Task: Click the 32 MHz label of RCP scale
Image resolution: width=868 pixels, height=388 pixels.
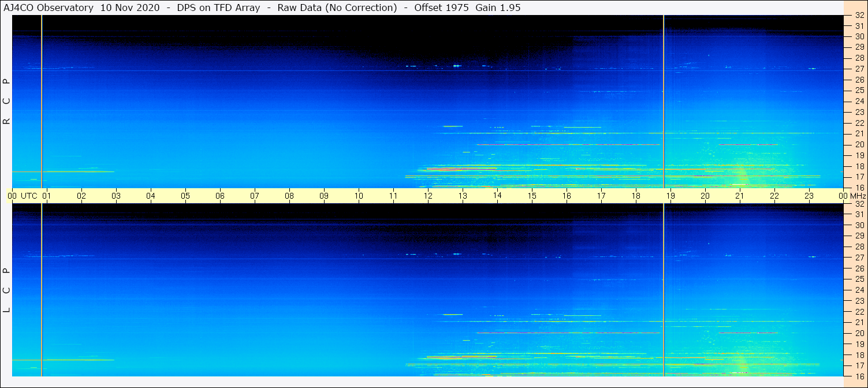Action: 859,16
